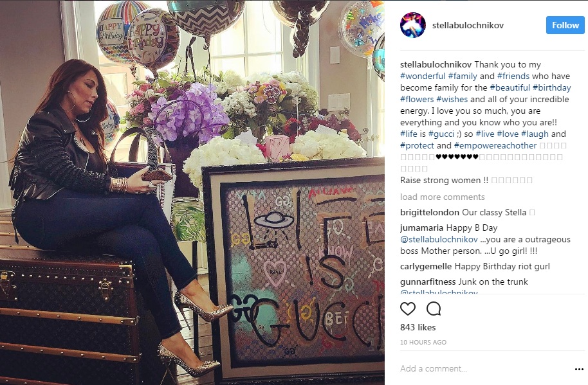
Task: Focus the Add a comment field
Action: [x=484, y=368]
